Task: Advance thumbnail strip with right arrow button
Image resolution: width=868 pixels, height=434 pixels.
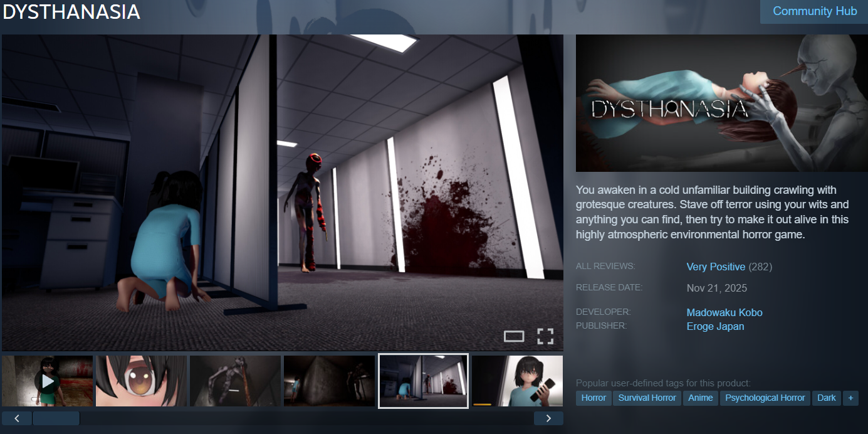Action: click(548, 418)
